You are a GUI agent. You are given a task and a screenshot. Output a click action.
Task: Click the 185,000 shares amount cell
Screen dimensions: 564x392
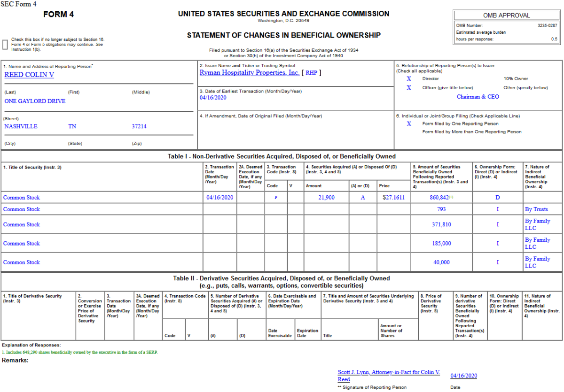[x=441, y=243]
